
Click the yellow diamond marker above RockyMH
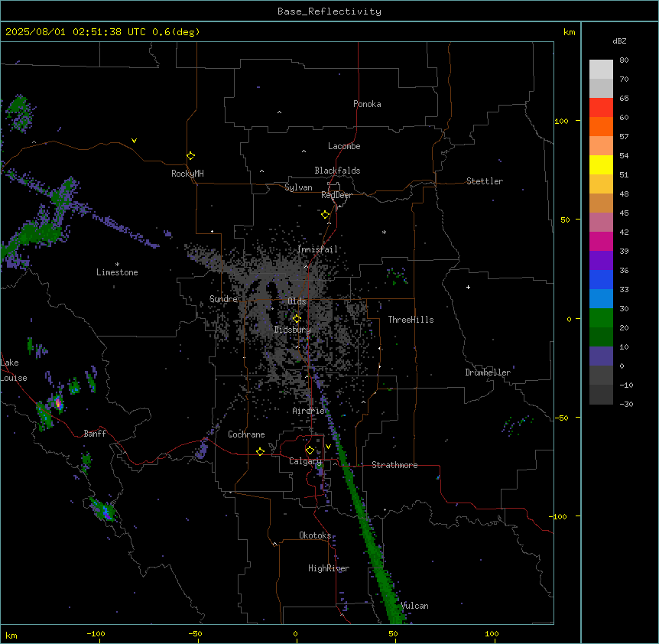[x=191, y=156]
